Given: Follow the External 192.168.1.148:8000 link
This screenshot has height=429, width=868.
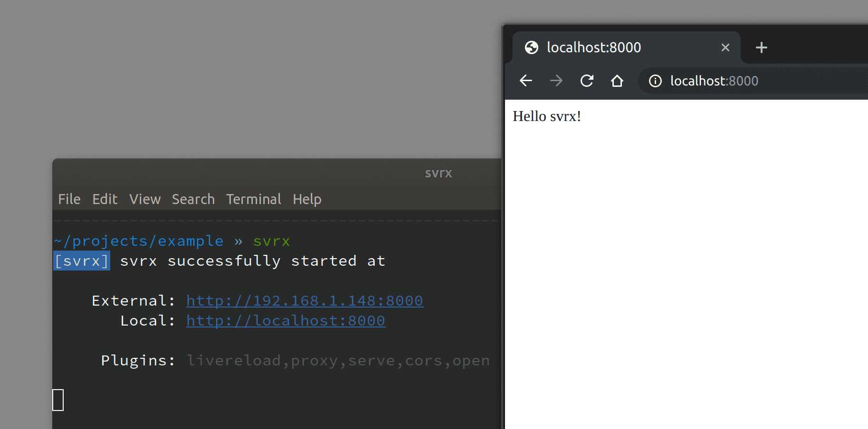Looking at the screenshot, I should pos(305,300).
